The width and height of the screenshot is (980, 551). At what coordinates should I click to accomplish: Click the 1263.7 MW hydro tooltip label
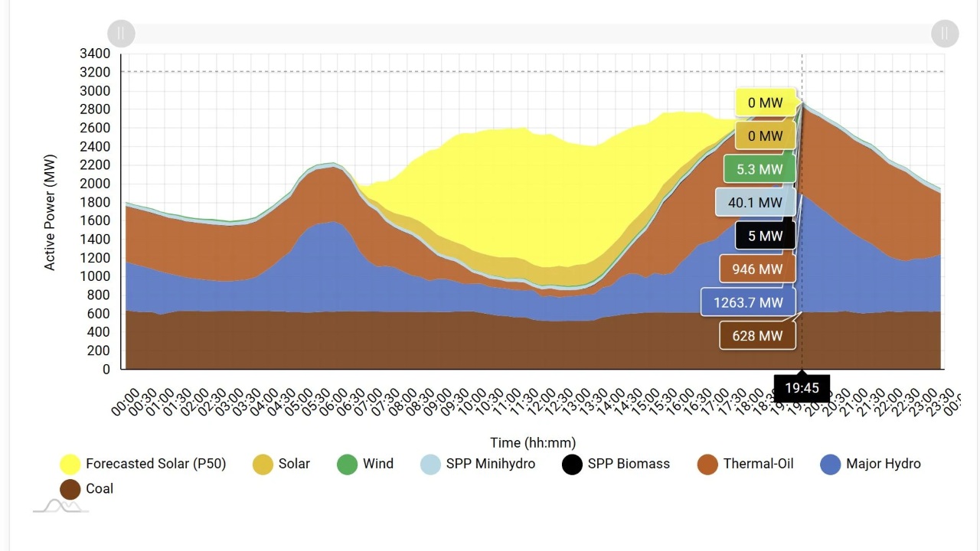tap(748, 303)
